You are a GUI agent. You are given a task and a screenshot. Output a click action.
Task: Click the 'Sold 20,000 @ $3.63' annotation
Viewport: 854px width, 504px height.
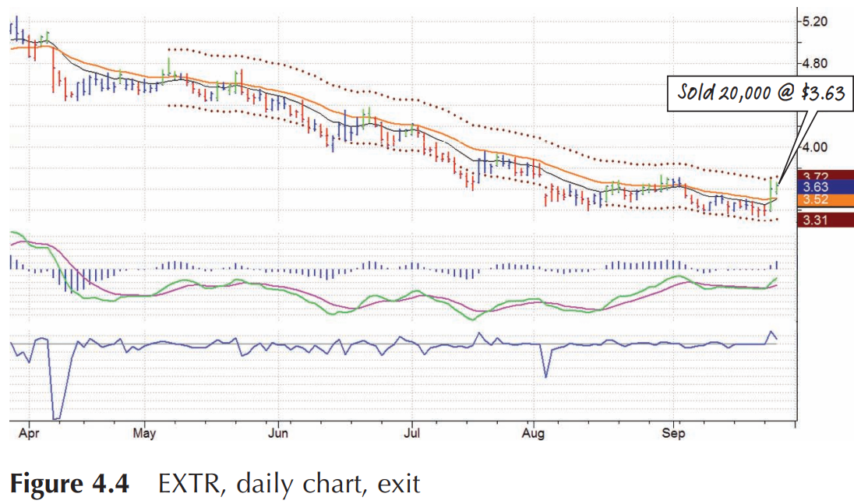click(x=760, y=93)
